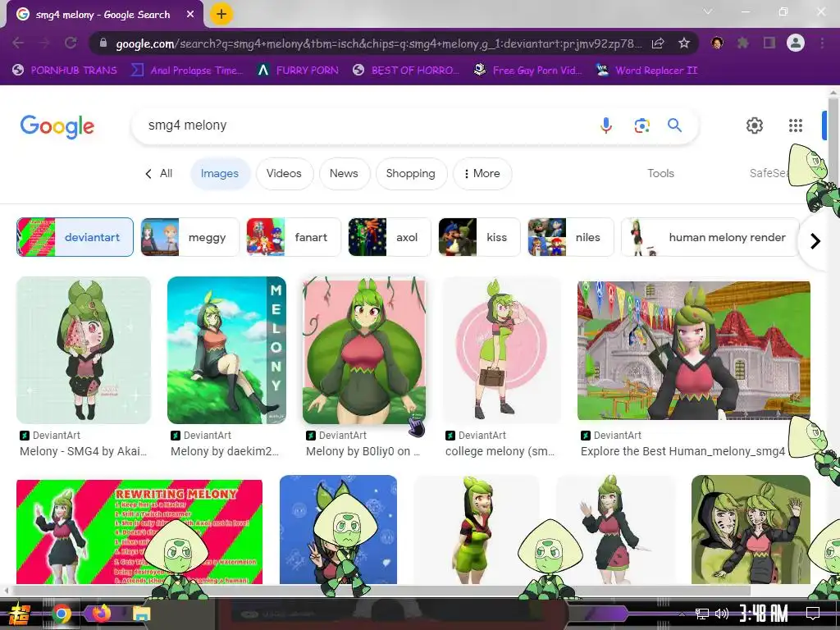Deselect the deviantart filter chip
The image size is (840, 630).
click(75, 237)
